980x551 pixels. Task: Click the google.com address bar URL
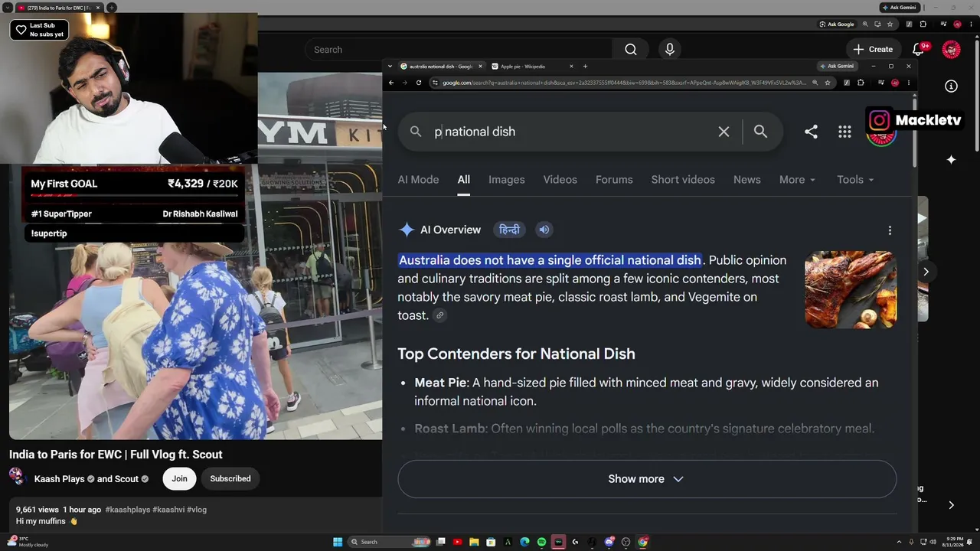(624, 83)
